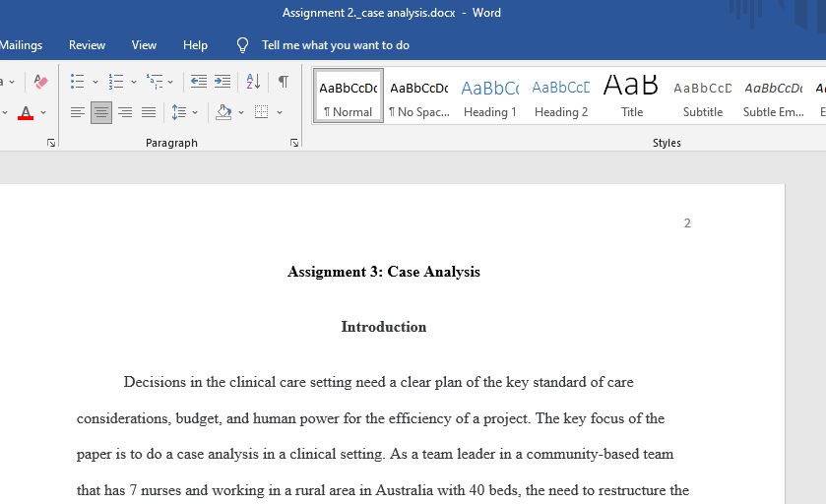Open the Help tab
The height and width of the screenshot is (504, 826).
196,45
